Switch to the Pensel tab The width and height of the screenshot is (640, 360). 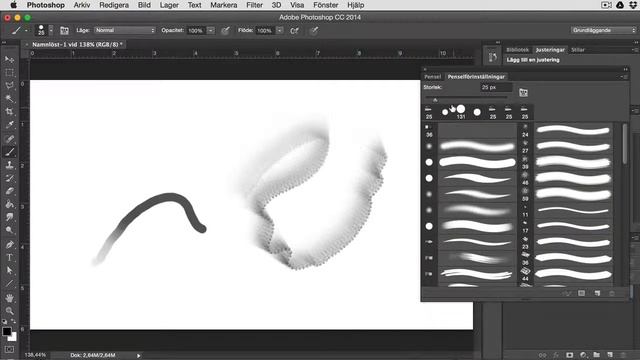coord(432,77)
